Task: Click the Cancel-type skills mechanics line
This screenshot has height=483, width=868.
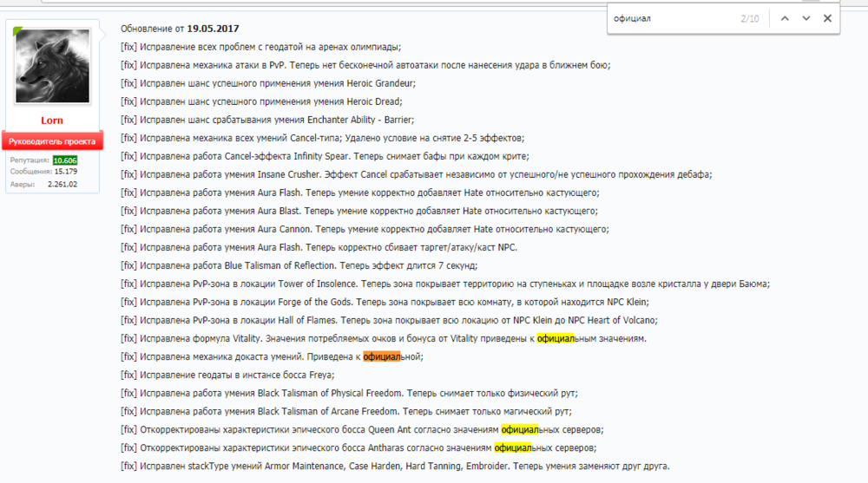Action: [x=322, y=139]
